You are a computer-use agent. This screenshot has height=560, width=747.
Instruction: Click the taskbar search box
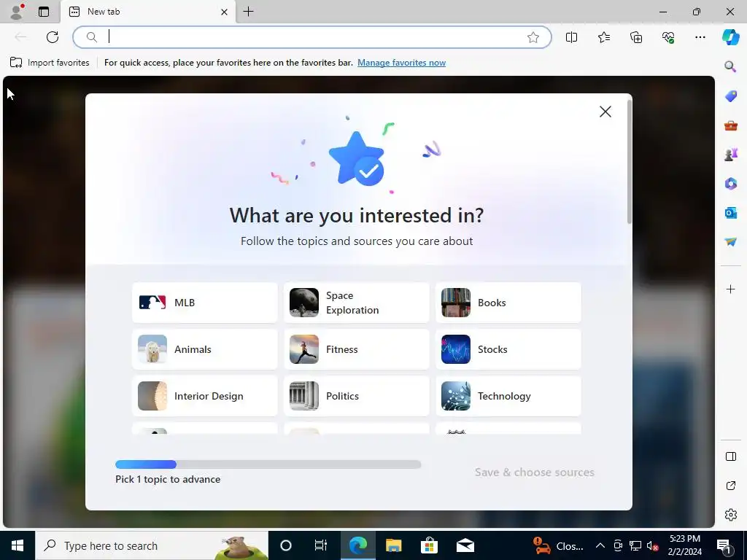[152, 545]
